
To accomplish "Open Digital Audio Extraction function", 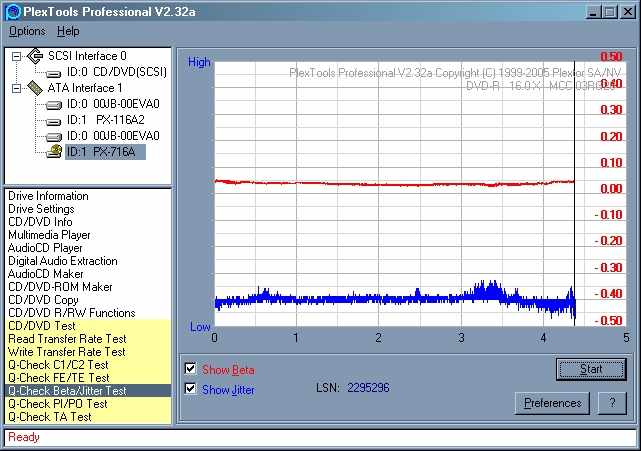I will [x=62, y=261].
